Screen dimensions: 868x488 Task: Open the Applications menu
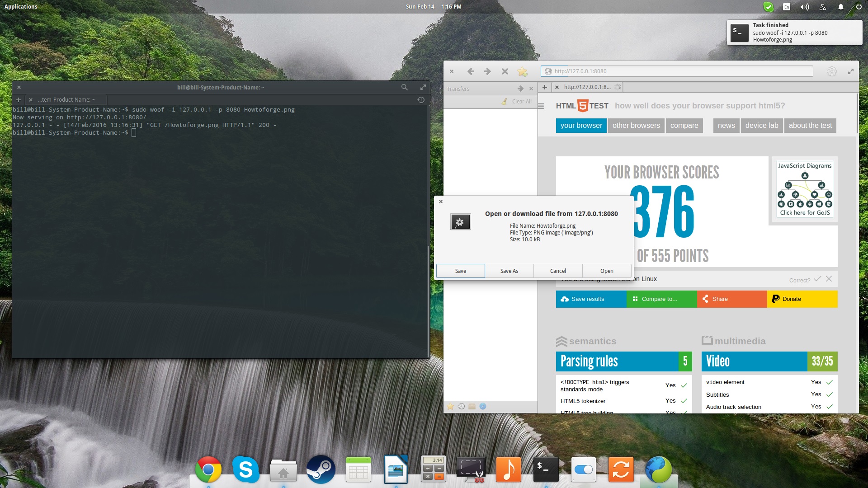[x=21, y=6]
